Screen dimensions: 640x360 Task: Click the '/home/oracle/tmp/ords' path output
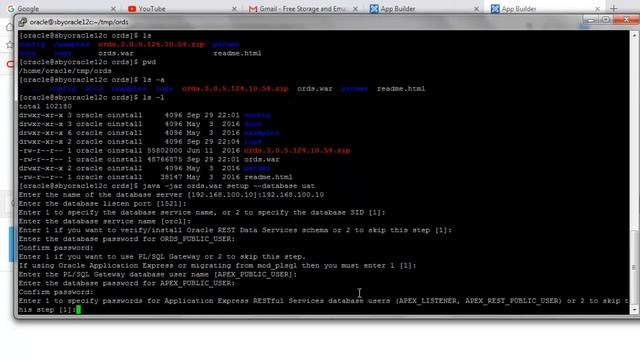pos(65,71)
